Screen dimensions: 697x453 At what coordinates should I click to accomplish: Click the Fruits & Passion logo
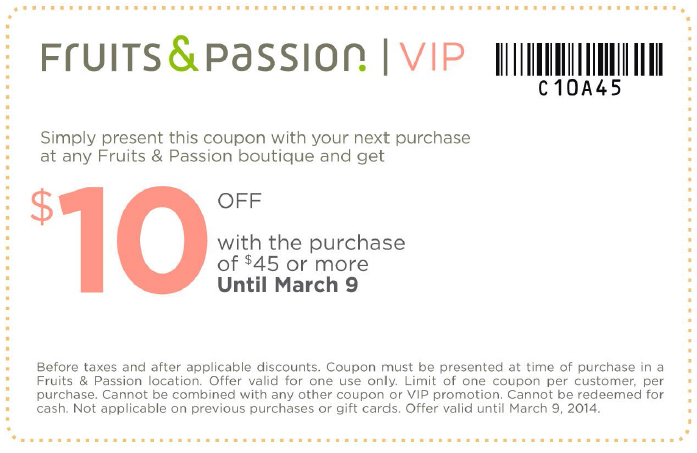click(x=204, y=55)
